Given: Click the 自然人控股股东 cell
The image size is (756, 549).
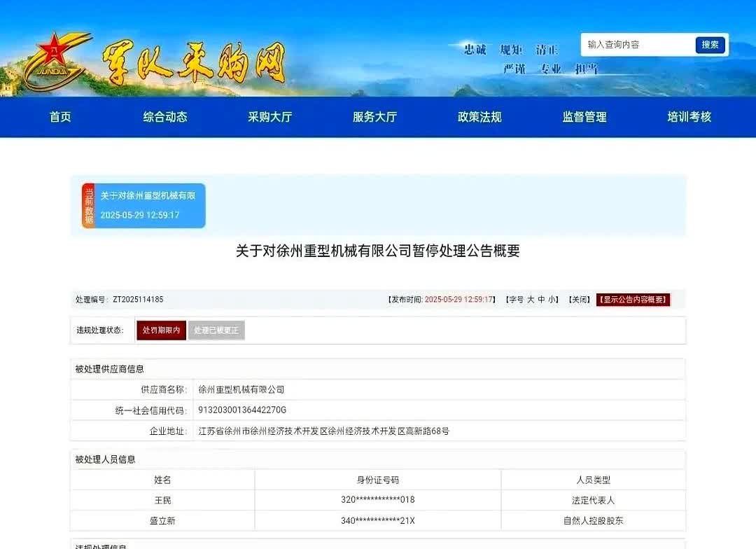Looking at the screenshot, I should [x=593, y=521].
